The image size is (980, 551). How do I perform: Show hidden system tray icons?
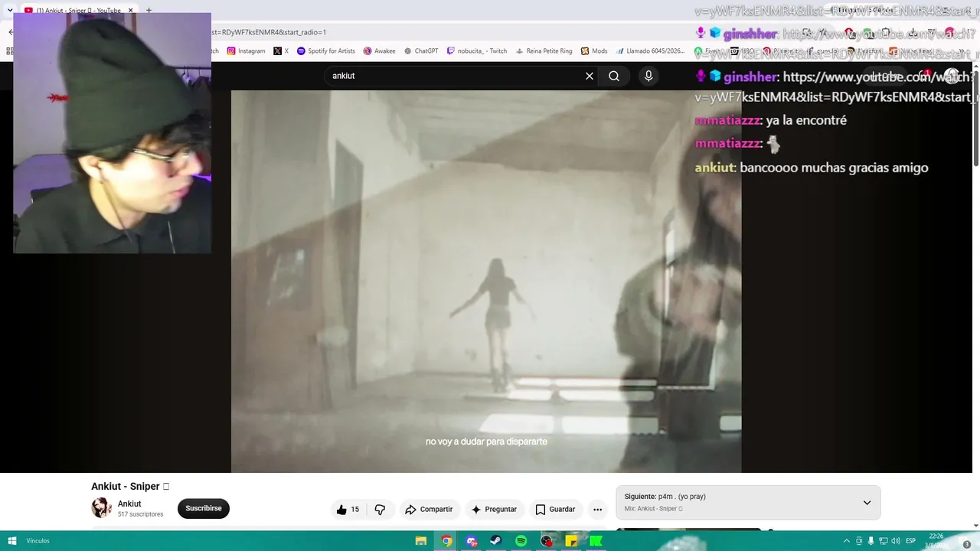(847, 541)
